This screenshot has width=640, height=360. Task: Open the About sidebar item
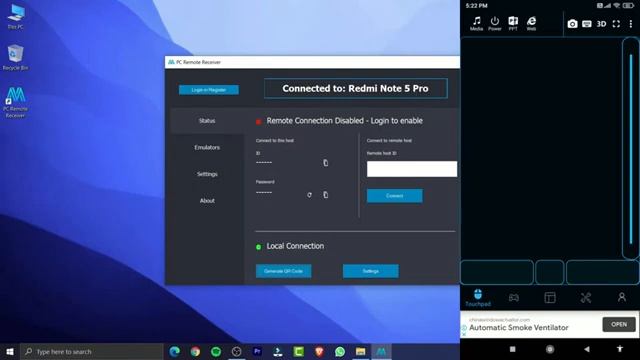[x=207, y=201]
